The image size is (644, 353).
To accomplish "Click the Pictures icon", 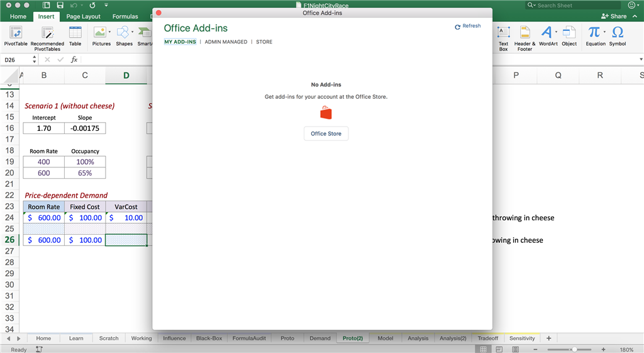I will pos(99,33).
